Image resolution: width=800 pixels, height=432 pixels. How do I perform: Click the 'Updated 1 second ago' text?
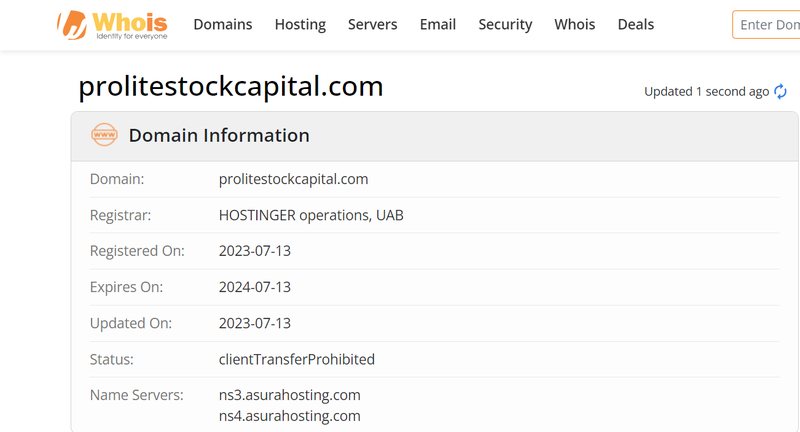706,91
